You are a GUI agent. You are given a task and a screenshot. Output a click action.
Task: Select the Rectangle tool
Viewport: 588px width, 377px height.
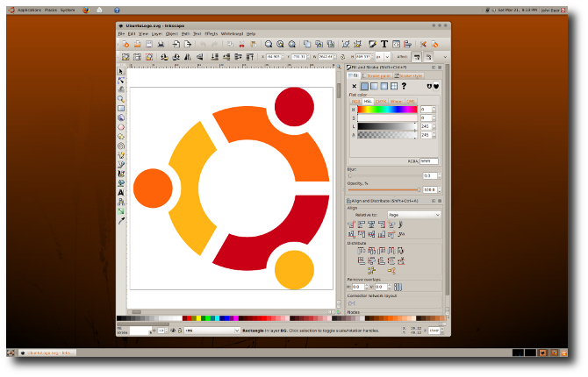tap(121, 109)
